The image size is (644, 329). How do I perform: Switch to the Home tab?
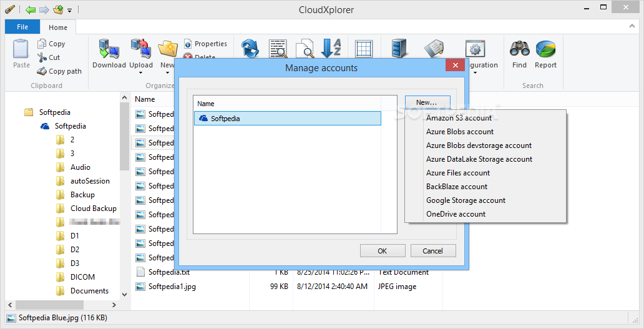[x=58, y=27]
